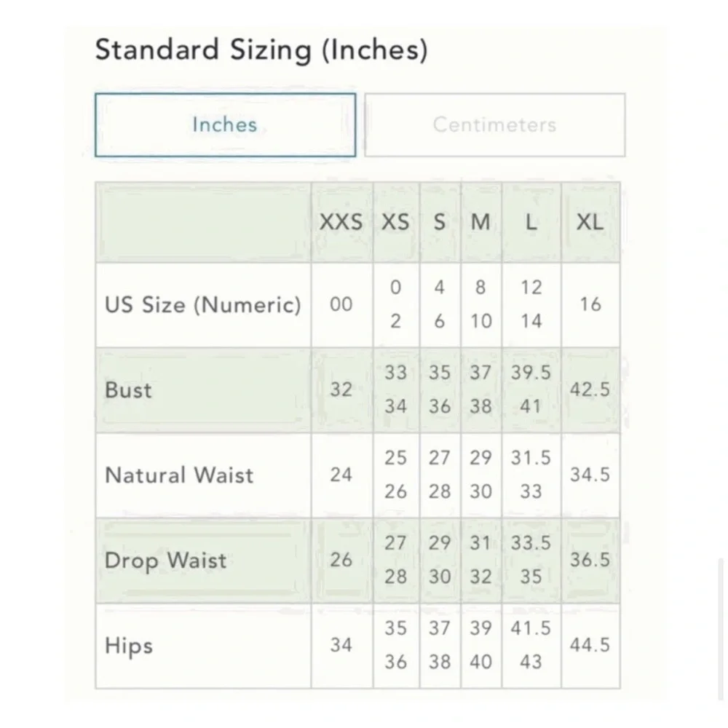728x728 pixels.
Task: Select the XL column header
Action: coord(590,223)
